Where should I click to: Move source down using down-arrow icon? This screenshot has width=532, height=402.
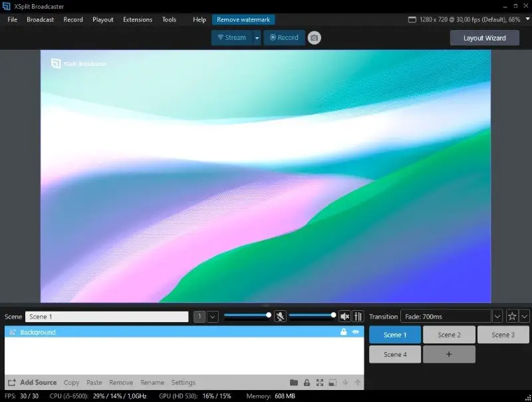tap(345, 382)
